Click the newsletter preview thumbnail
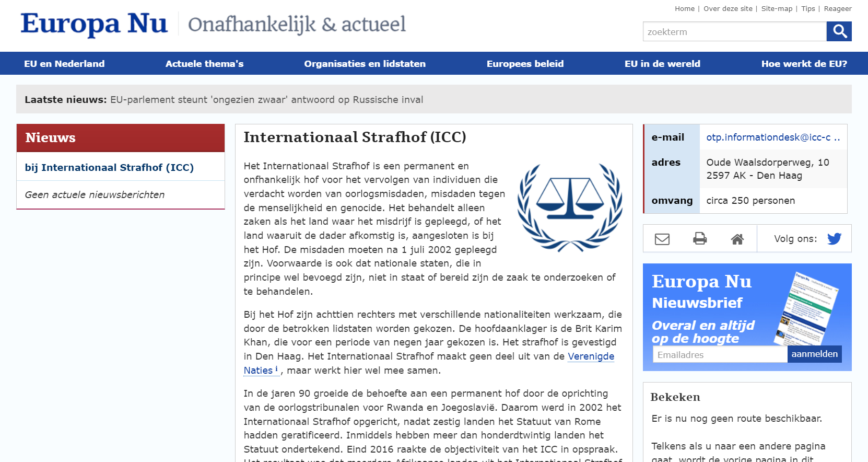 (x=806, y=308)
